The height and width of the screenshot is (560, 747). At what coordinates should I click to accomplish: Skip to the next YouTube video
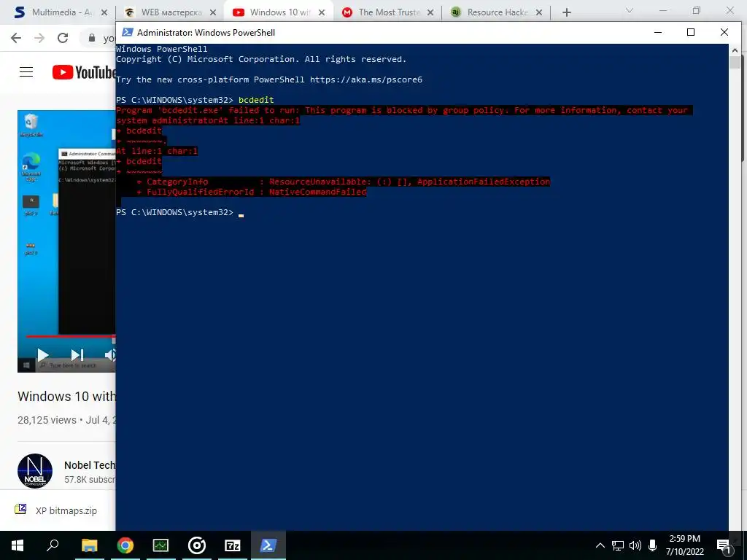77,355
